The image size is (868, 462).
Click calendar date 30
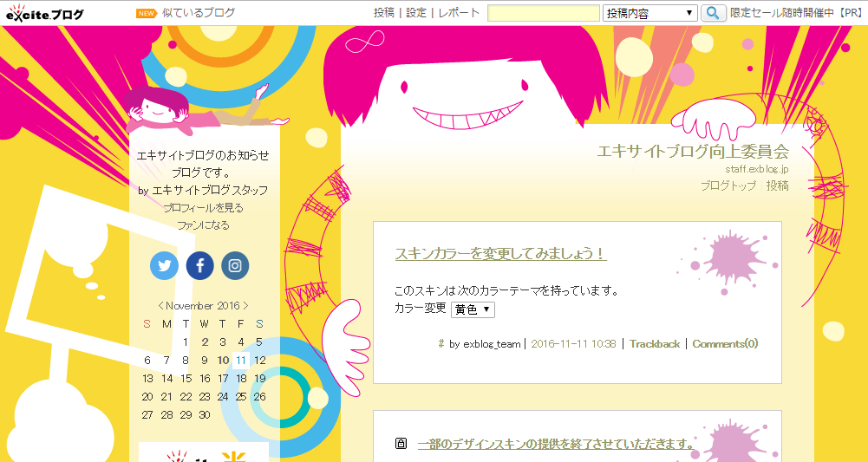205,415
